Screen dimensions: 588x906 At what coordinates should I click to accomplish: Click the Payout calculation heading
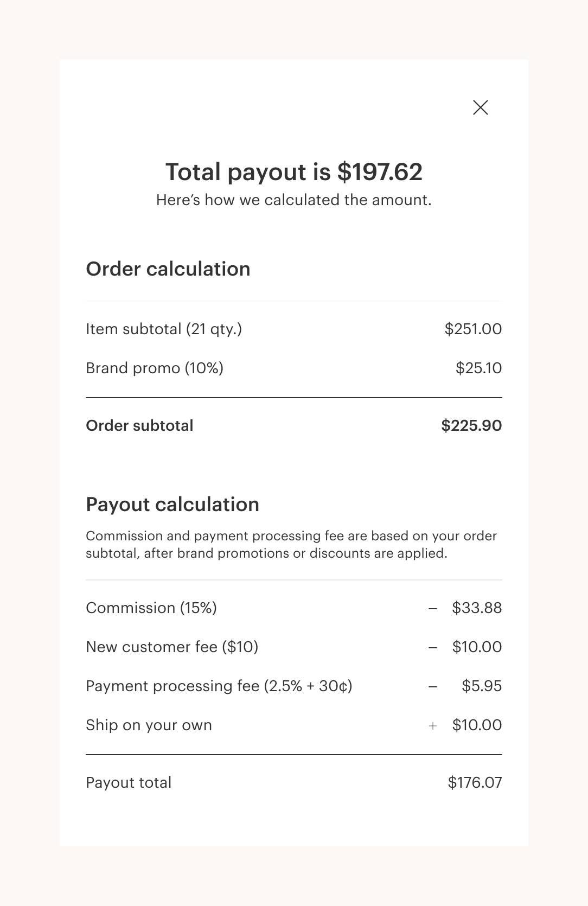[172, 505]
